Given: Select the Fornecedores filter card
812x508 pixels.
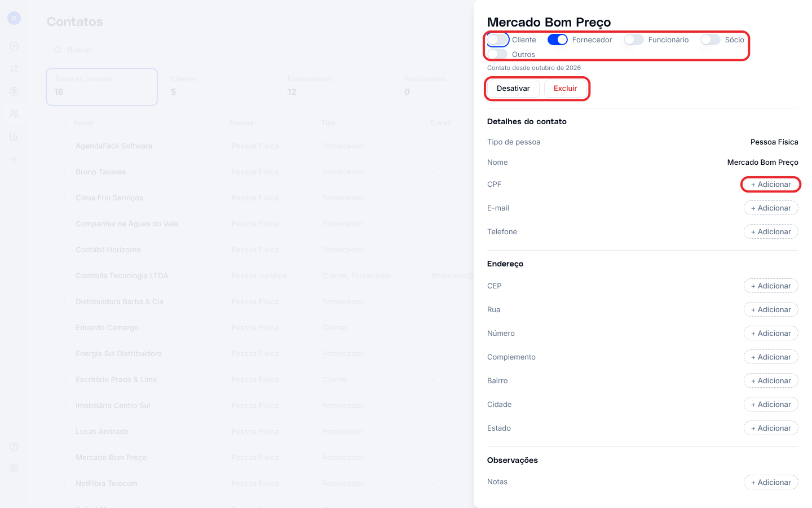Looking at the screenshot, I should [x=334, y=87].
